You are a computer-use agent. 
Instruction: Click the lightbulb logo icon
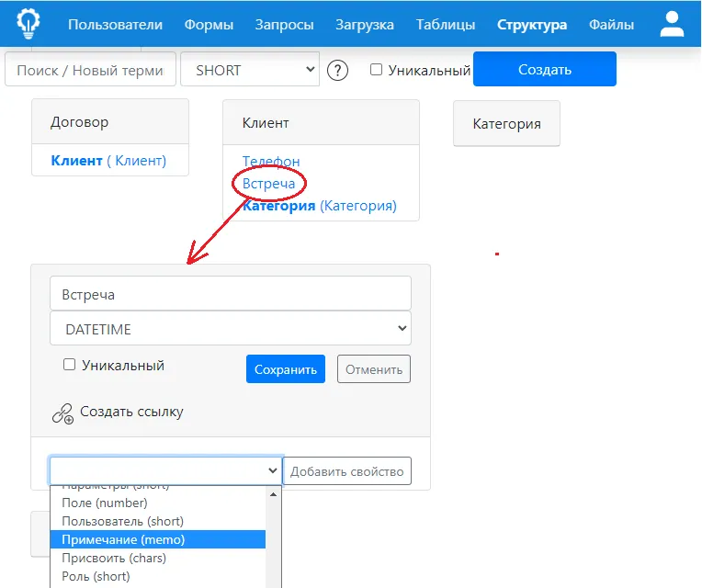point(28,23)
